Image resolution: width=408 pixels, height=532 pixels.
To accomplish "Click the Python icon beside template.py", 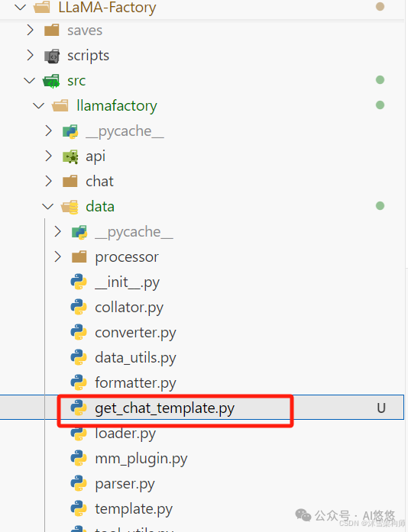I will [x=79, y=508].
